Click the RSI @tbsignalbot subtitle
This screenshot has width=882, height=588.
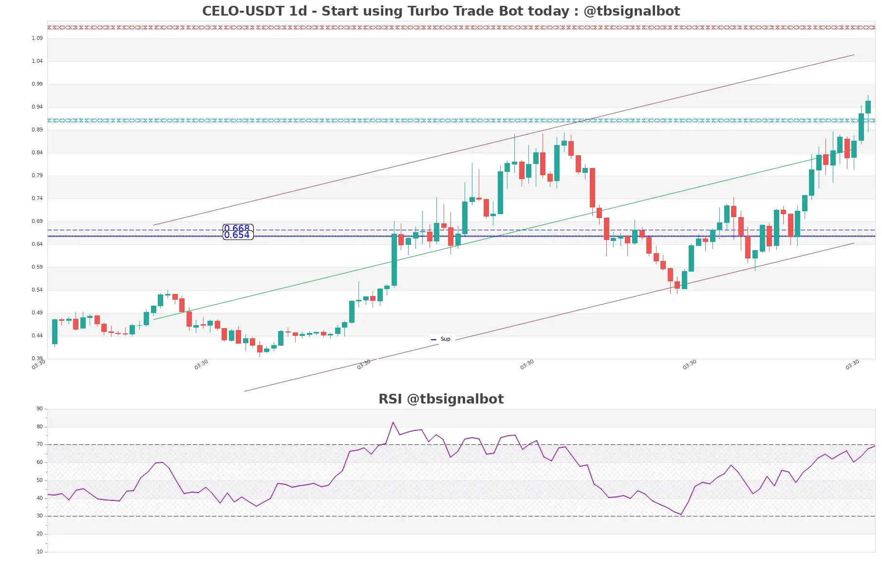point(441,399)
